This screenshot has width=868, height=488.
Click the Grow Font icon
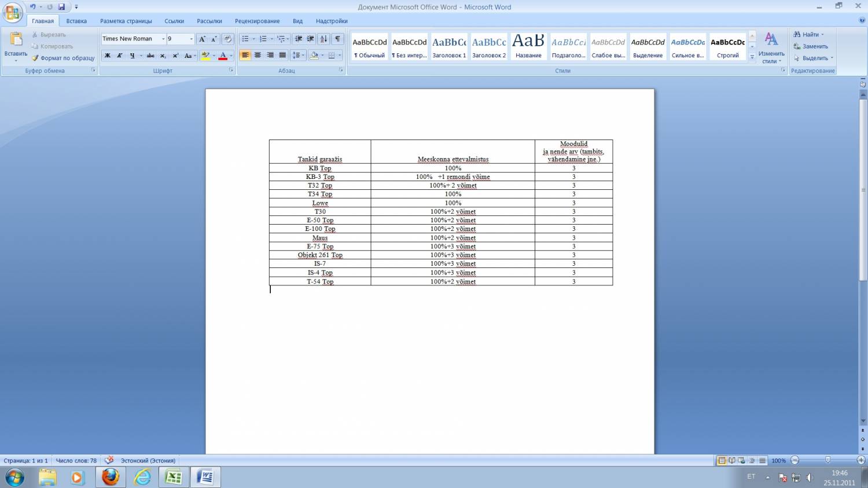tap(202, 39)
